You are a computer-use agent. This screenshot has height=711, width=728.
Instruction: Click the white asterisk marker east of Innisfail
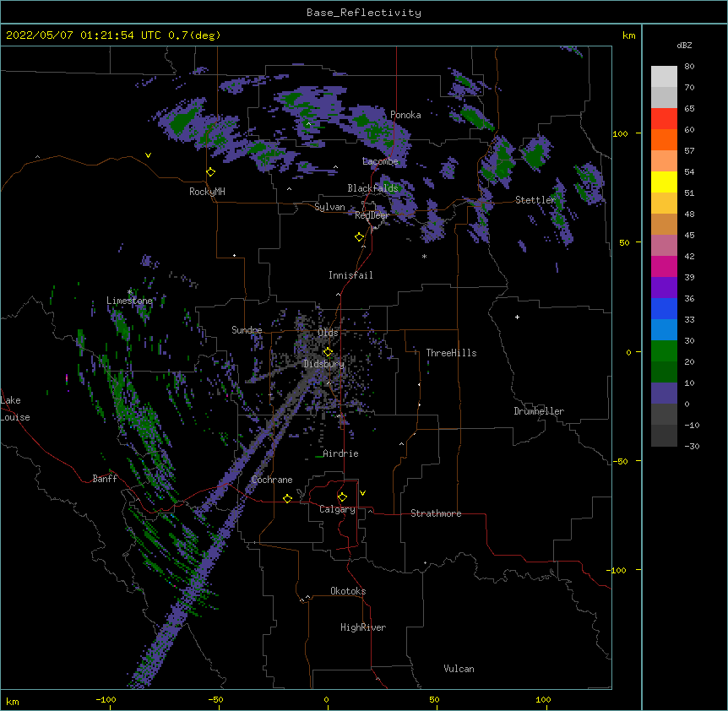[424, 257]
